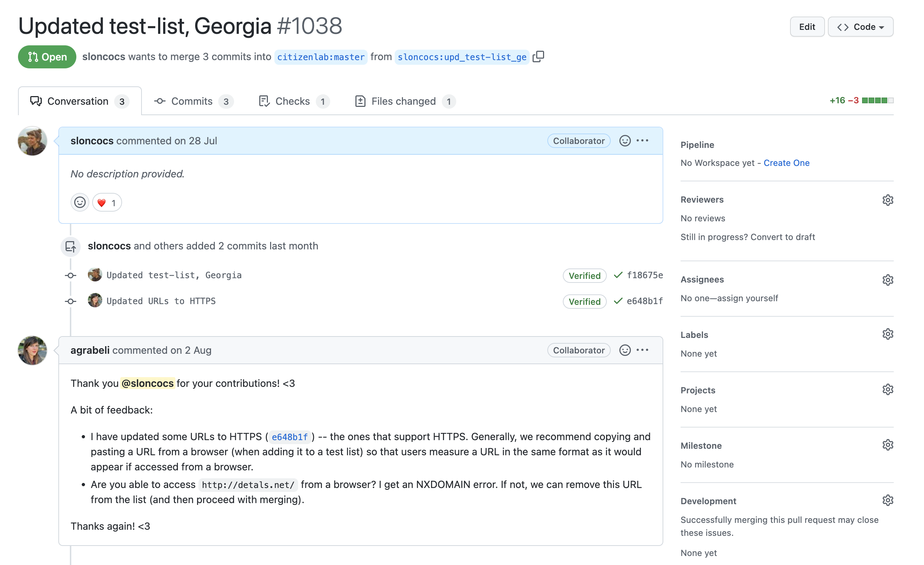Add reaction on agrabeli comment header
The height and width of the screenshot is (565, 924).
pyautogui.click(x=625, y=350)
